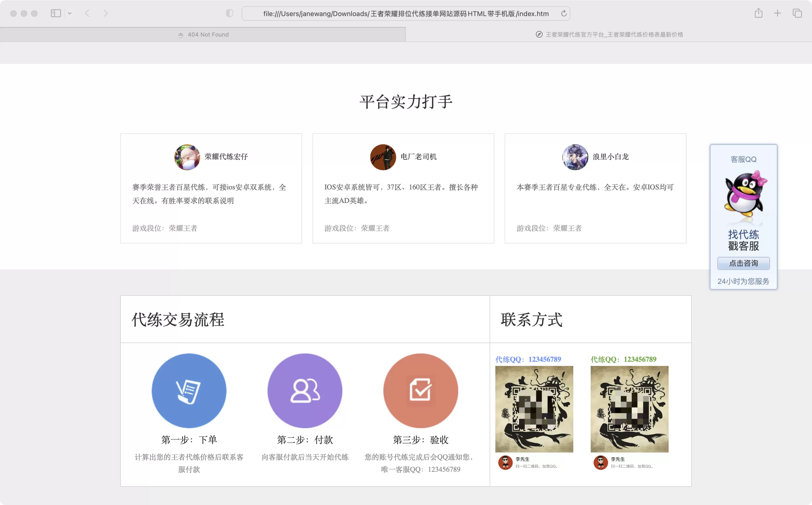Click 游戏段位：荣耀王者 in 电厂老司机 card

[x=357, y=228]
